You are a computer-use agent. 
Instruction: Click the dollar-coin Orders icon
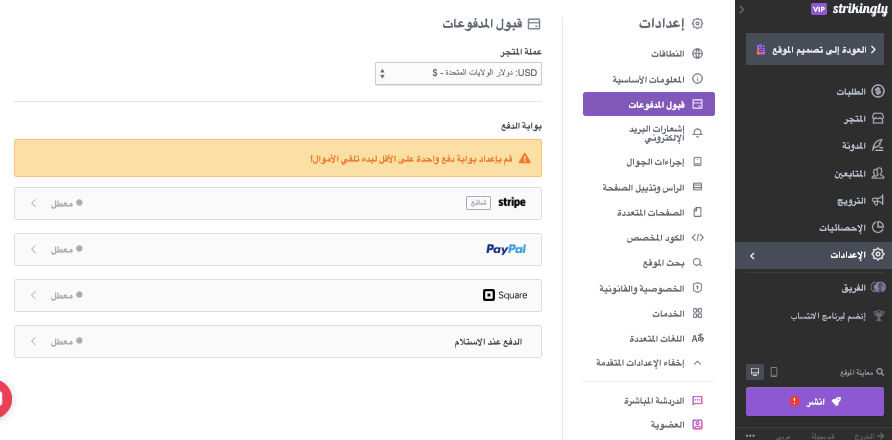click(x=878, y=92)
